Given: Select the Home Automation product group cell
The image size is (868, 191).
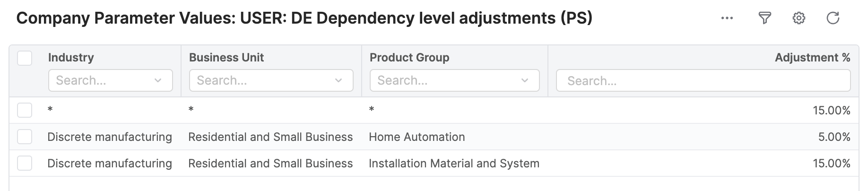Looking at the screenshot, I should (417, 137).
